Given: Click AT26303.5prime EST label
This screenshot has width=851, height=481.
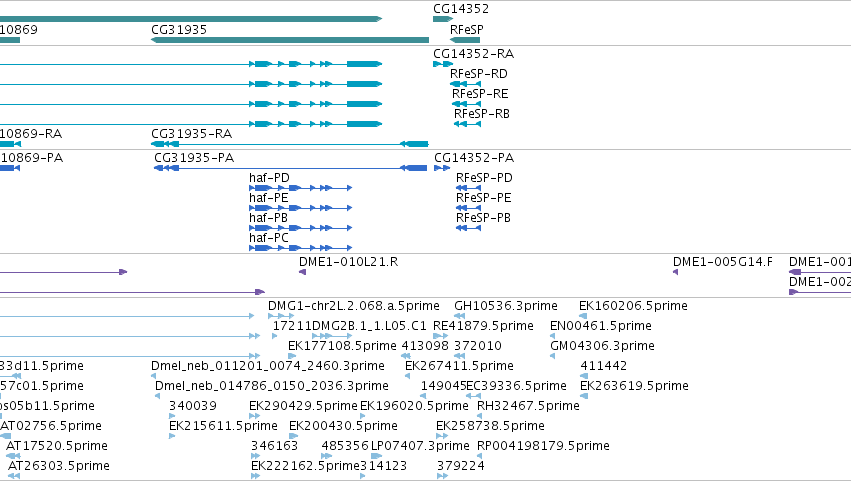Looking at the screenshot, I should 59,467.
